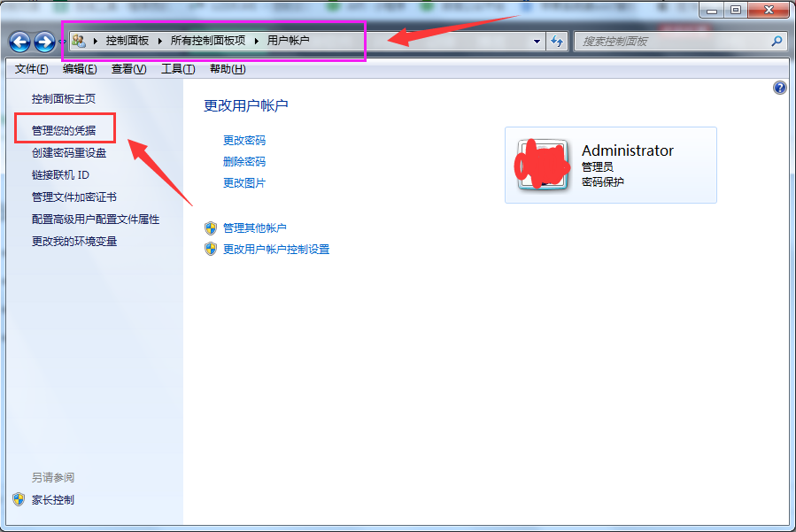This screenshot has width=796, height=532.
Task: Open 配置高级用户配置文件属性
Action: pos(96,220)
